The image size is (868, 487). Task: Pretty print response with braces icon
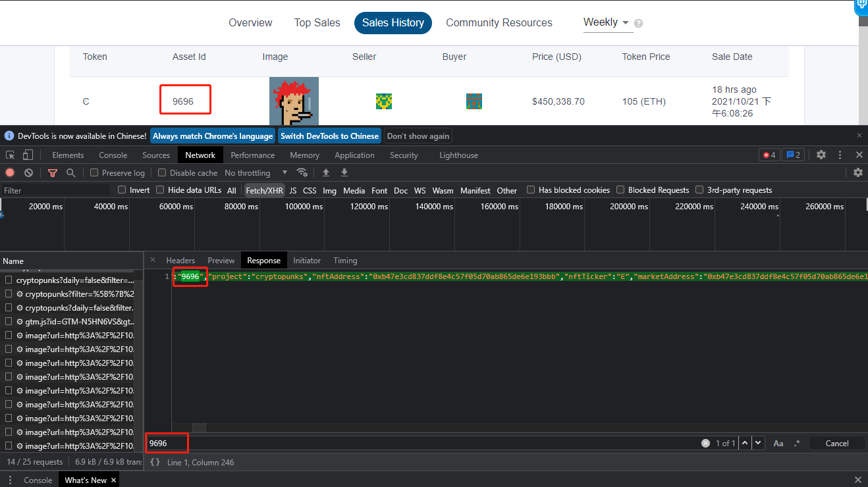click(x=155, y=462)
